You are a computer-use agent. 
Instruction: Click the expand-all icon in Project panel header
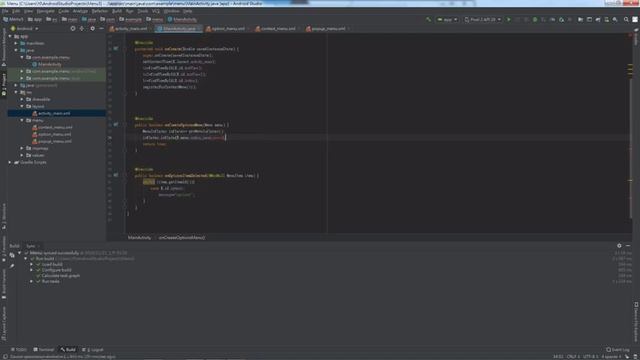[x=82, y=29]
